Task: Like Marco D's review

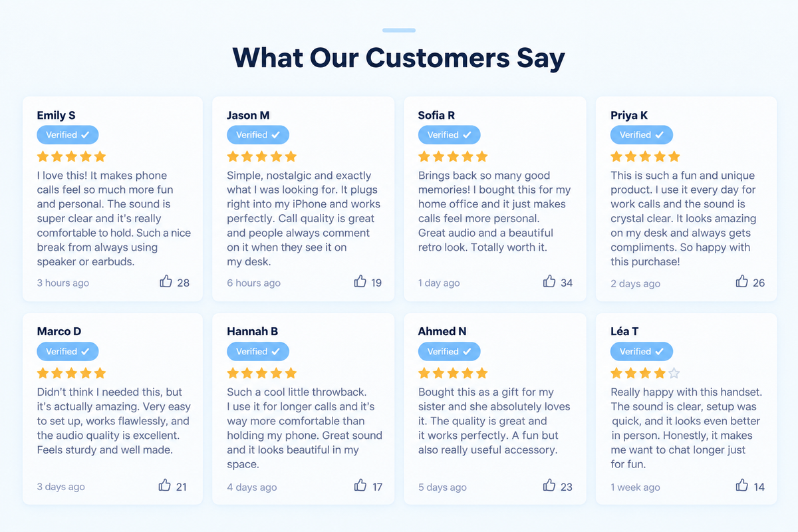Action: pyautogui.click(x=165, y=485)
